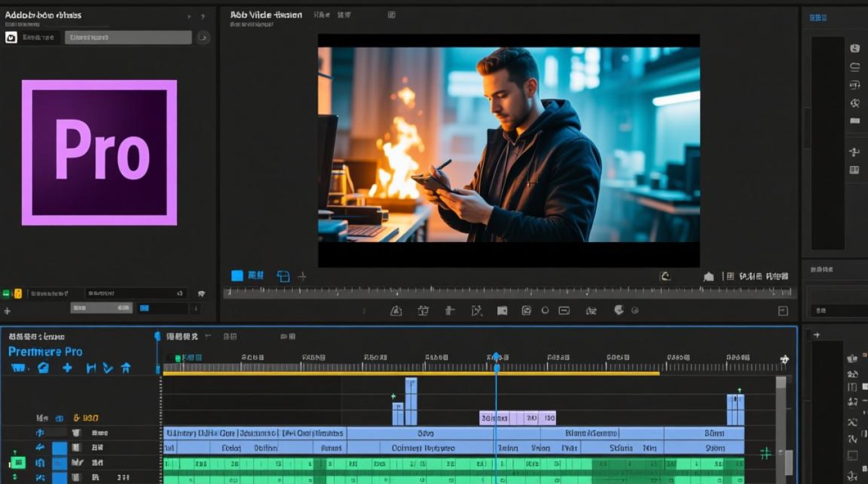Click the blue H-shaped icon in timeline toolbar
The height and width of the screenshot is (484, 868).
[x=91, y=368]
